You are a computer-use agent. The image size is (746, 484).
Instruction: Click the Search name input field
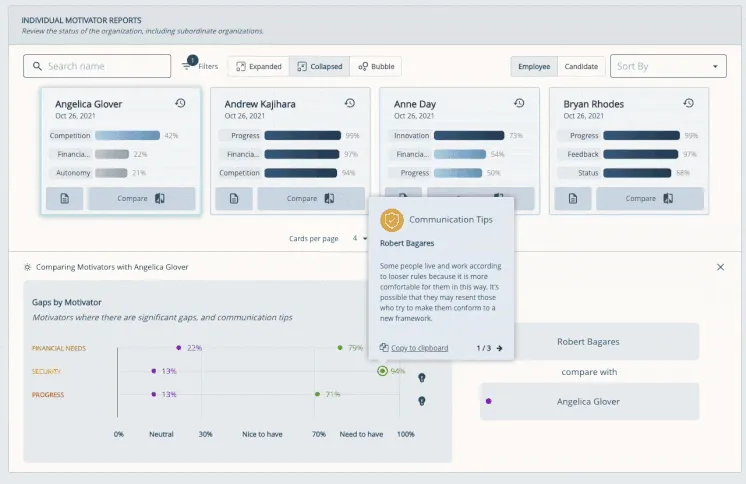[x=98, y=66]
